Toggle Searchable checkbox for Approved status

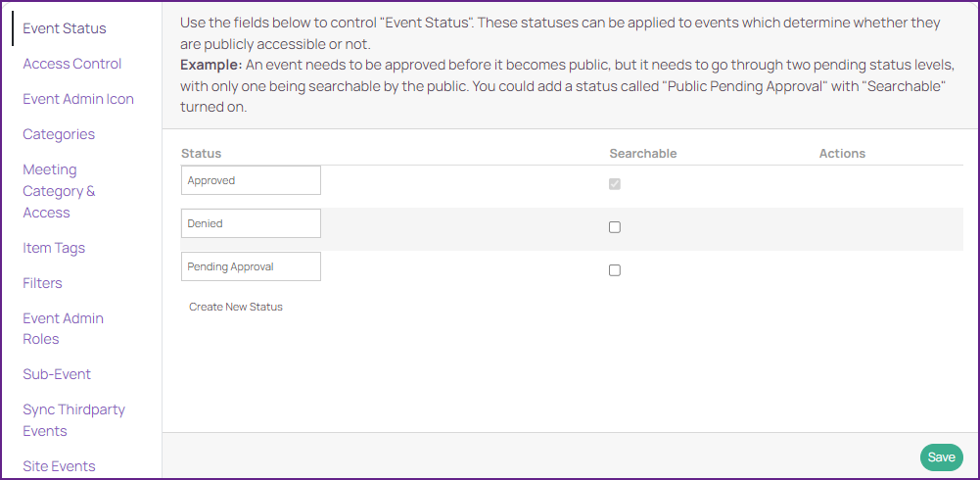click(615, 184)
